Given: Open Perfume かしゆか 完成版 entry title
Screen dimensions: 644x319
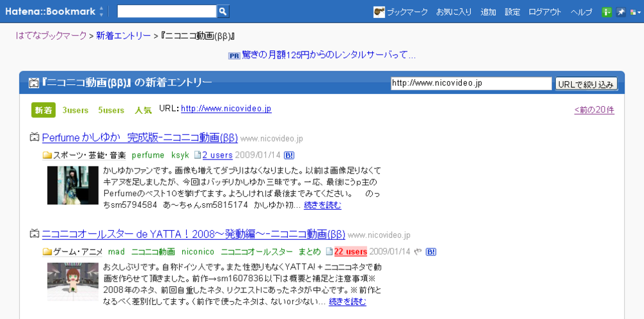Looking at the screenshot, I should tap(140, 138).
